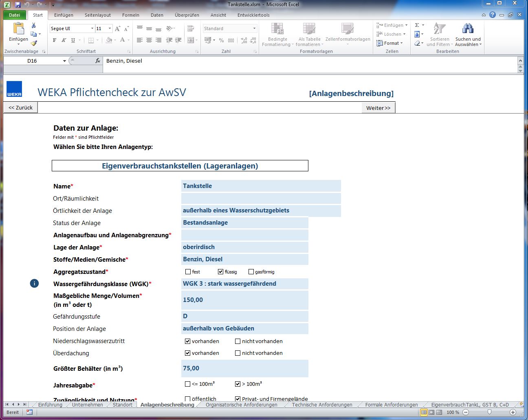Open the Technische Anforderungen sheet tab
The width and height of the screenshot is (528, 420).
point(322,405)
